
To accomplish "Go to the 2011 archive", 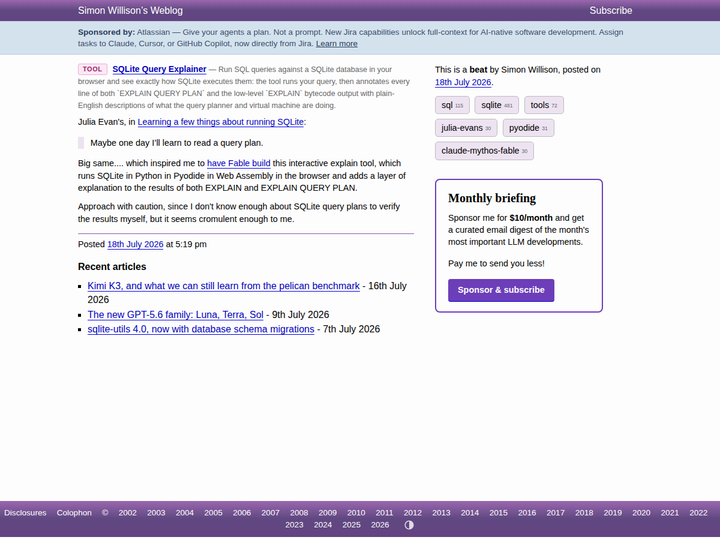I will [384, 512].
